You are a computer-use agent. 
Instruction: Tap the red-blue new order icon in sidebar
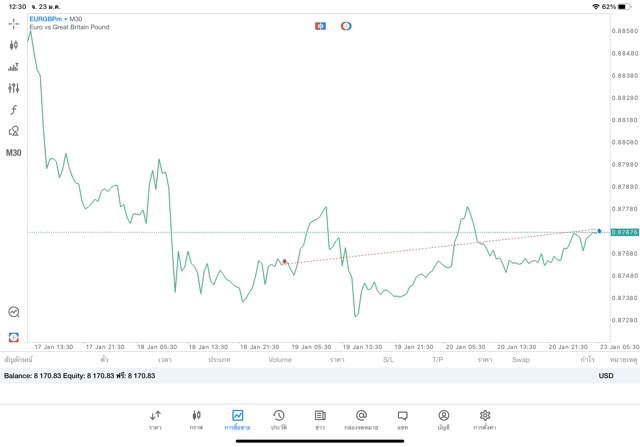[x=13, y=337]
